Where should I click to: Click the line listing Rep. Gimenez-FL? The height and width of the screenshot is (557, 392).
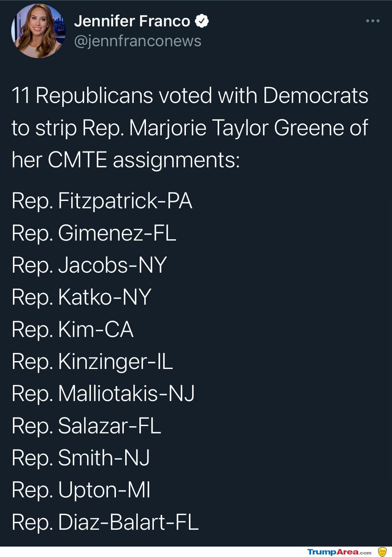tap(94, 234)
